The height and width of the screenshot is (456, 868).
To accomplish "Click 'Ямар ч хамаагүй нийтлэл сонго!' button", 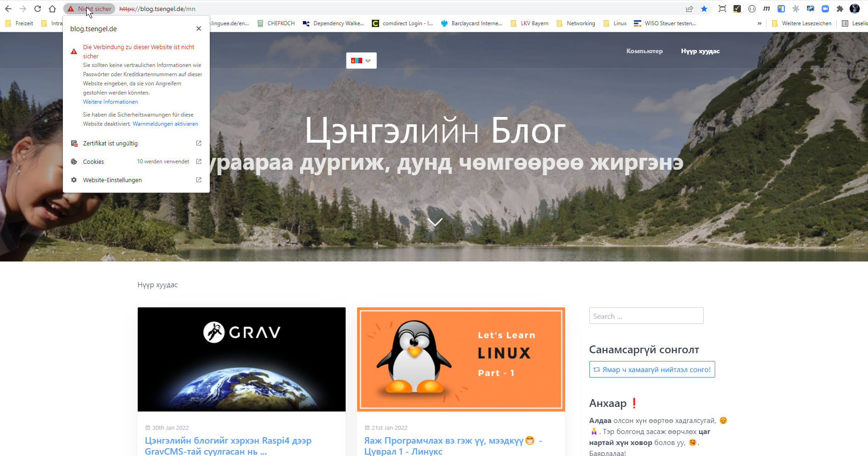I will pyautogui.click(x=652, y=369).
